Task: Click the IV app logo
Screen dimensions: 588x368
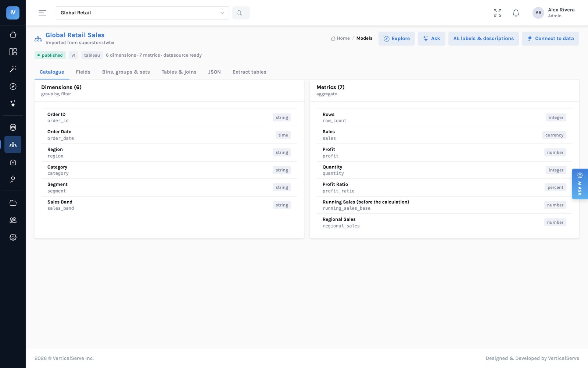Action: point(13,13)
